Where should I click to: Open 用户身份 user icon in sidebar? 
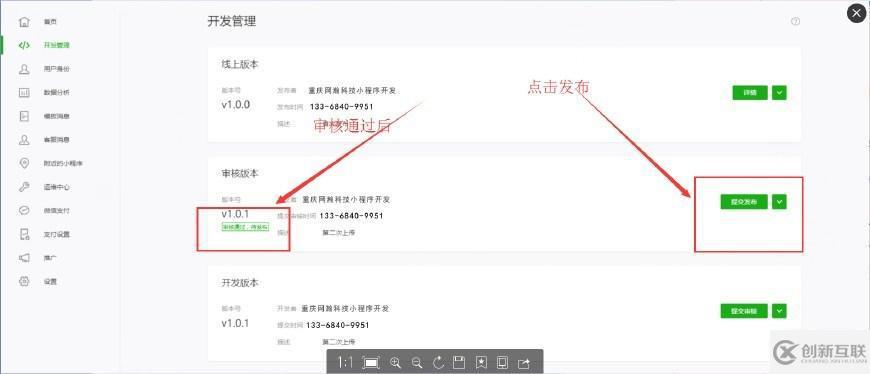(x=24, y=69)
